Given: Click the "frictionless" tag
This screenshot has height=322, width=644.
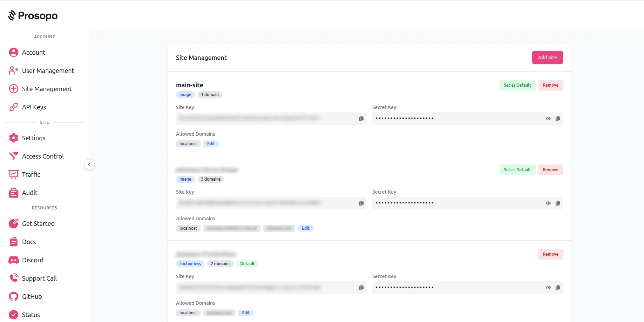Looking at the screenshot, I should click(x=190, y=264).
